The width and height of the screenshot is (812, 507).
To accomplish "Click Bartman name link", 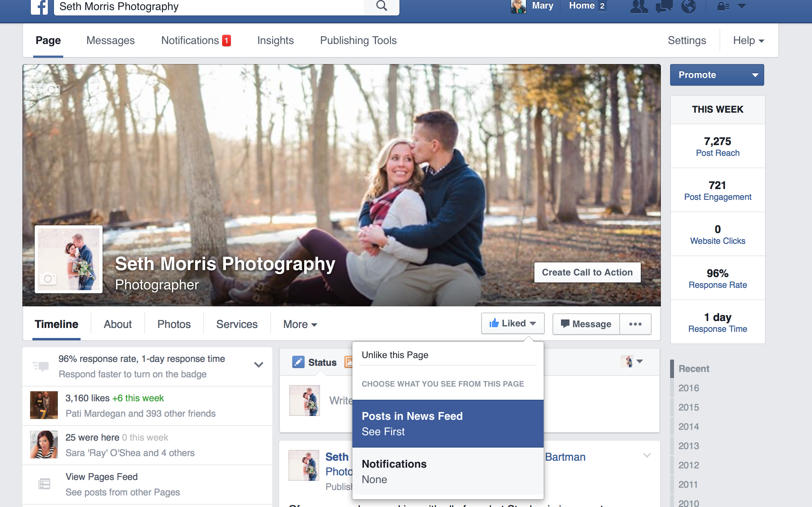I will click(565, 457).
